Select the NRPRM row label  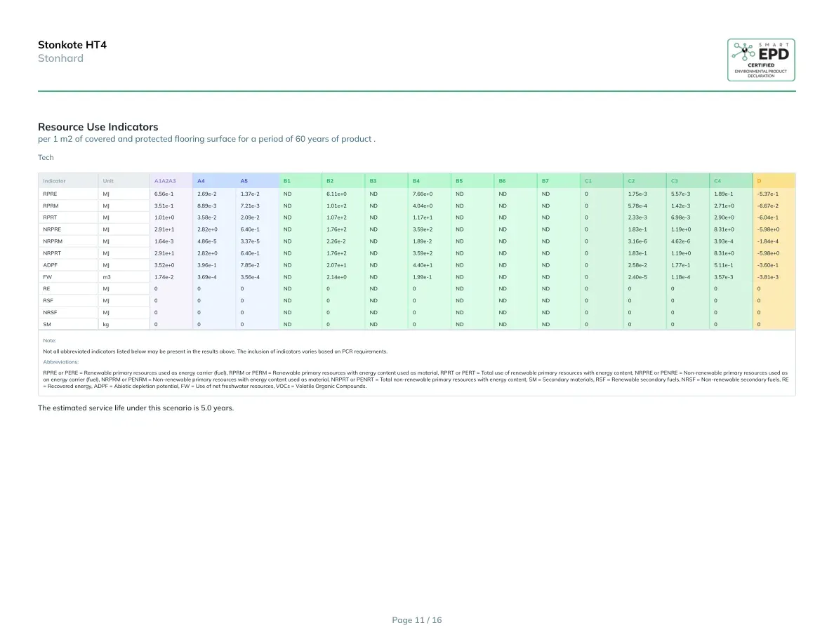point(53,241)
